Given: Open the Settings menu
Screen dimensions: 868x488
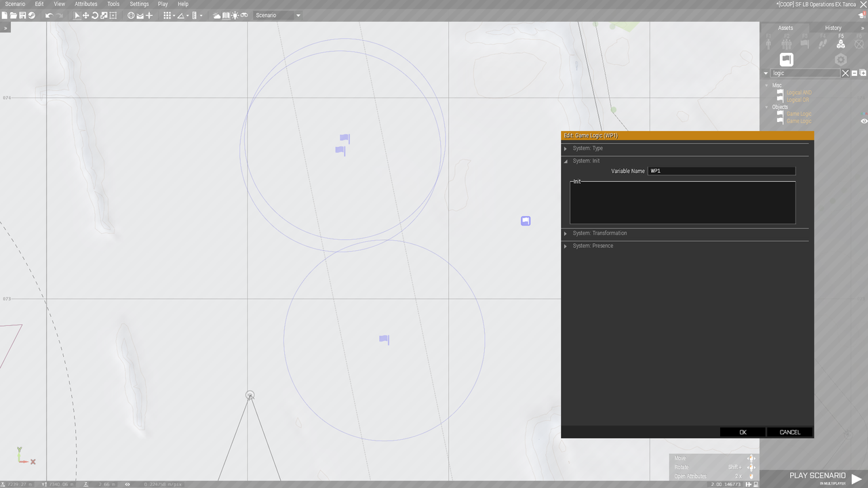Looking at the screenshot, I should tap(139, 4).
